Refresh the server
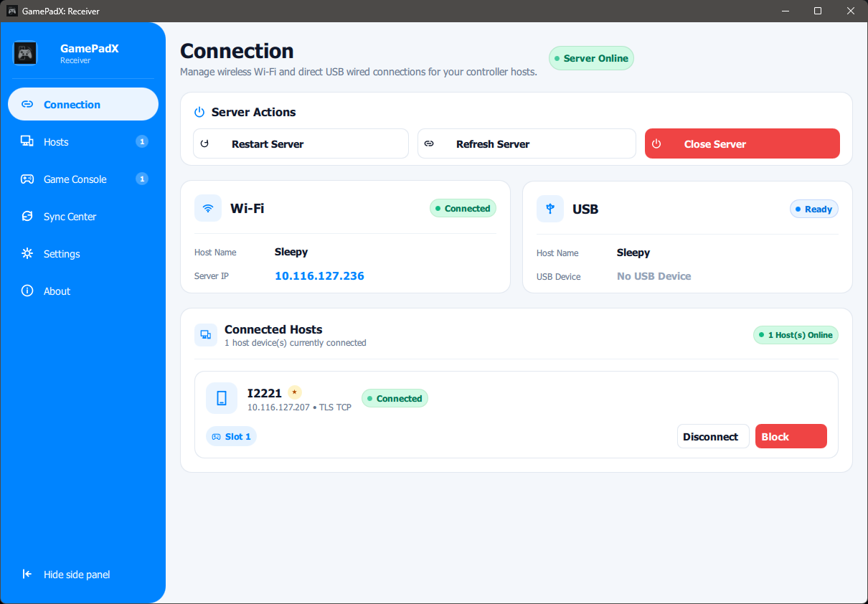 pos(527,143)
